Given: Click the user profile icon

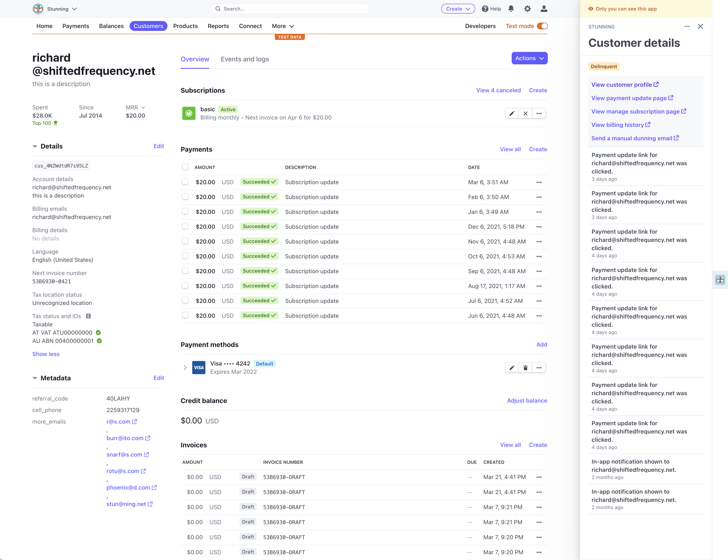Looking at the screenshot, I should pyautogui.click(x=544, y=9).
